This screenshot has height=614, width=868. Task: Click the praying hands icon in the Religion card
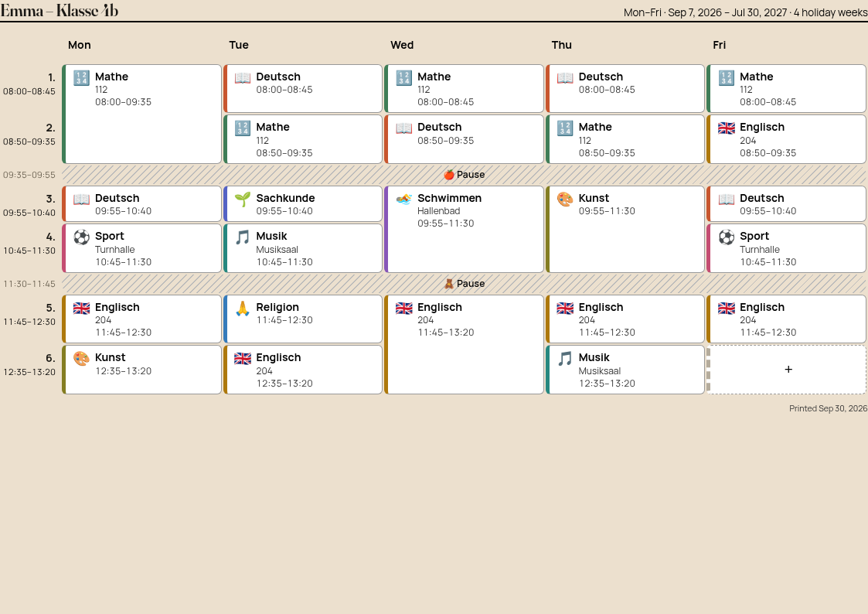pos(243,309)
